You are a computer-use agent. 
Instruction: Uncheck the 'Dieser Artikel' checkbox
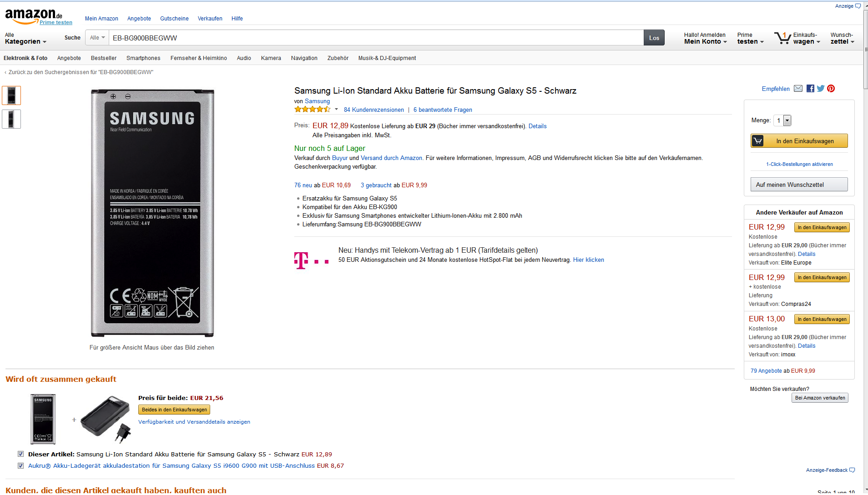pos(20,454)
